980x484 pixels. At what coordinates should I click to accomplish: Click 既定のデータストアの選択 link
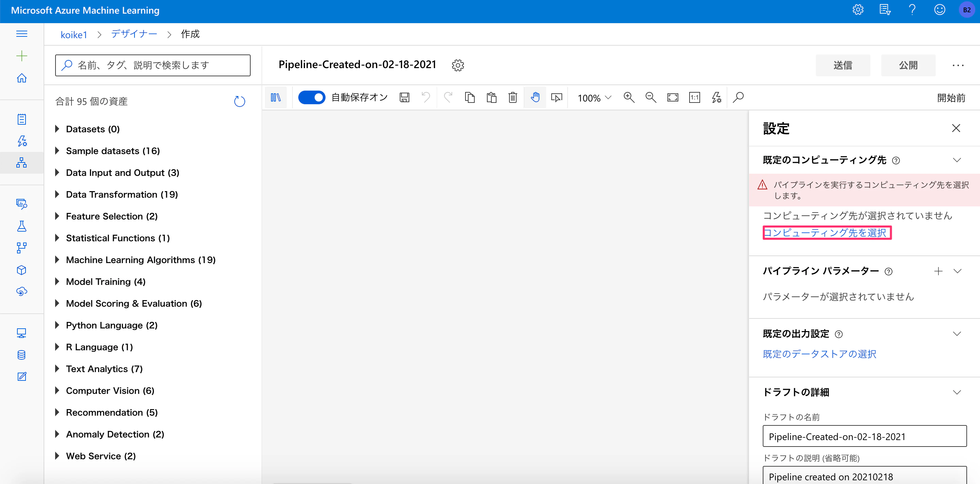pyautogui.click(x=820, y=354)
